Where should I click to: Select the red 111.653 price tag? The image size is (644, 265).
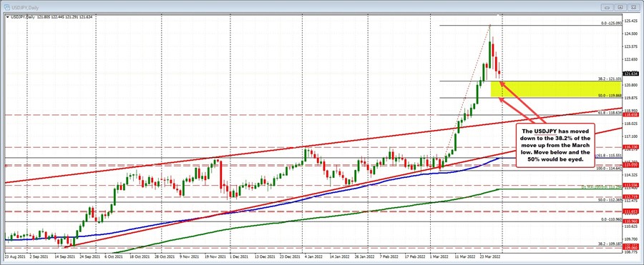point(630,211)
